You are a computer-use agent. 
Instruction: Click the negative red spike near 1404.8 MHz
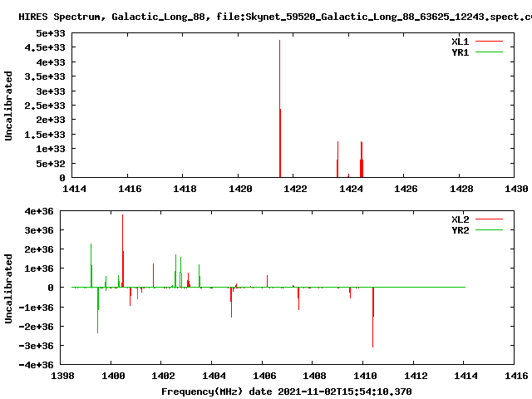(231, 303)
